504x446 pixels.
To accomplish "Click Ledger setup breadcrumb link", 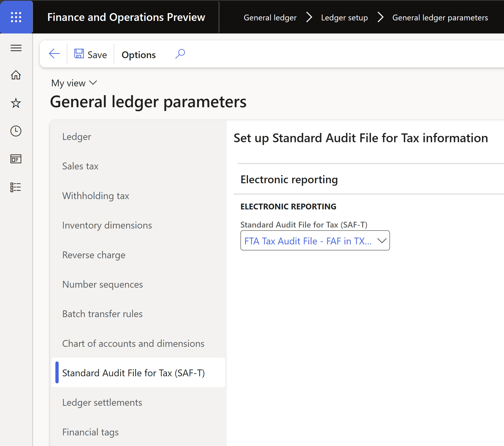I will (x=344, y=18).
